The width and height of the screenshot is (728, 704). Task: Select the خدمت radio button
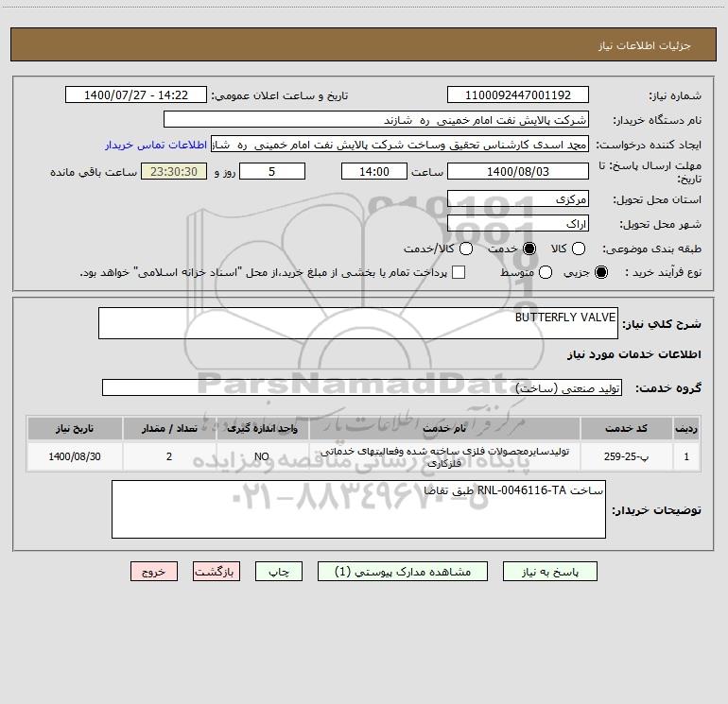(529, 249)
